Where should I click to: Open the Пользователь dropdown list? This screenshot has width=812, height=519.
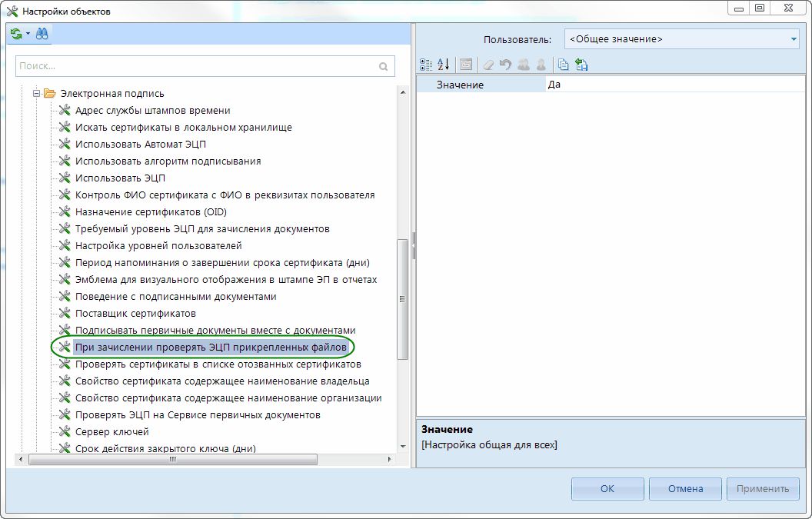pyautogui.click(x=794, y=38)
